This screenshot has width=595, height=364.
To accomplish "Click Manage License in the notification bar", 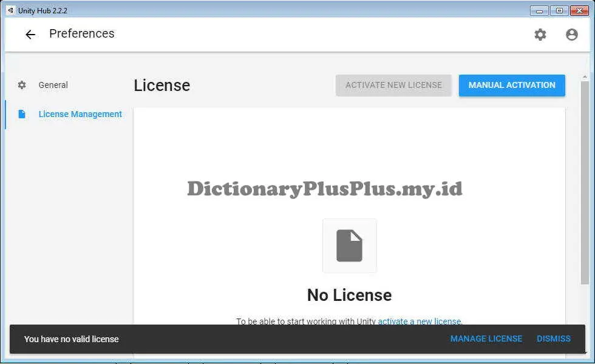I will pyautogui.click(x=486, y=339).
